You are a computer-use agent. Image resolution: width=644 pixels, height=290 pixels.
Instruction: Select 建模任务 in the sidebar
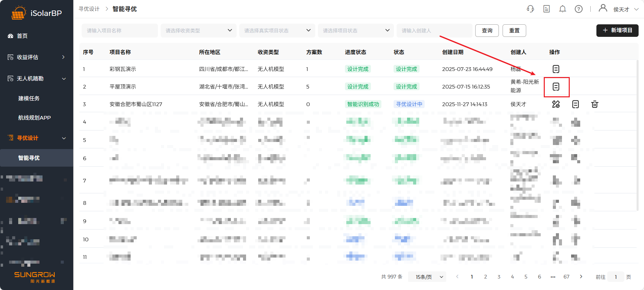coord(29,98)
